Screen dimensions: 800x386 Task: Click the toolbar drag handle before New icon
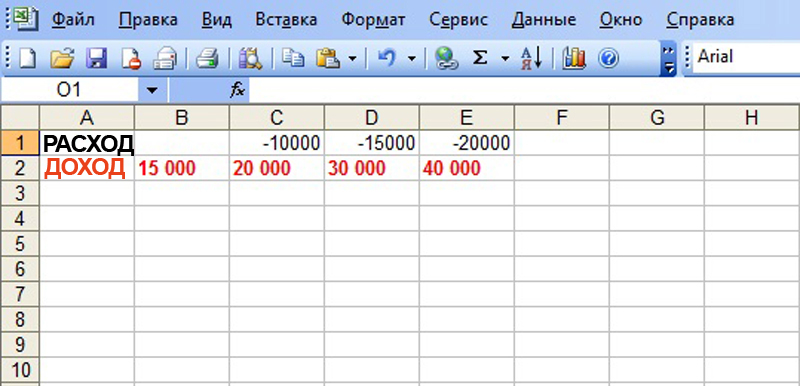8,58
